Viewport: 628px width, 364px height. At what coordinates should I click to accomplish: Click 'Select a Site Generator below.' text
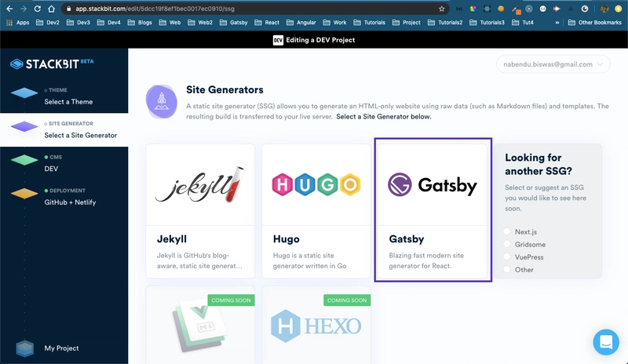click(x=384, y=117)
